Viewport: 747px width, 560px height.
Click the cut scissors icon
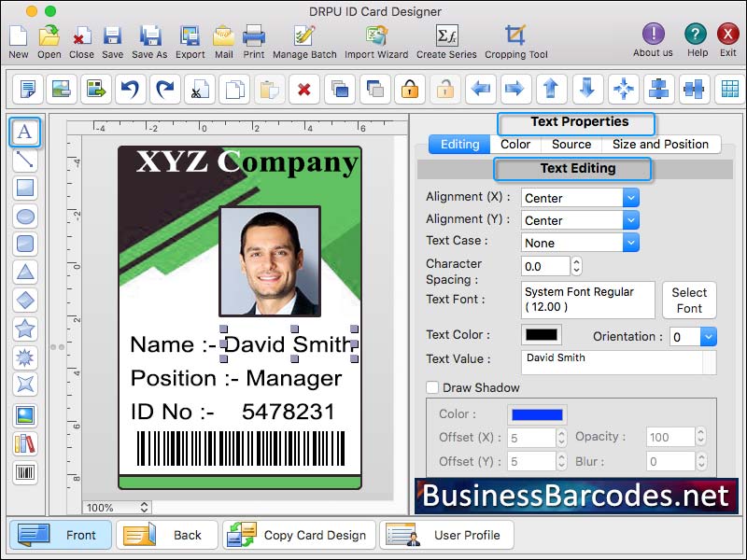pos(200,89)
